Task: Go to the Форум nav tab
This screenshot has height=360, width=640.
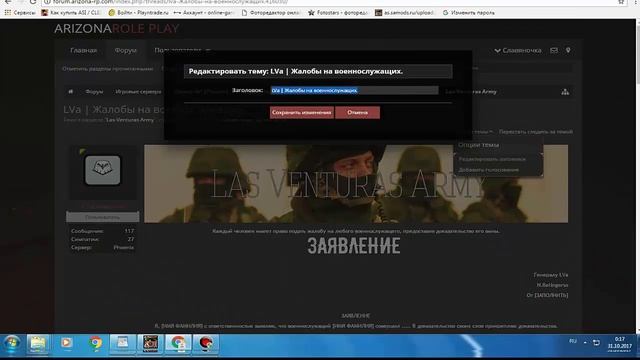Action: coord(125,50)
